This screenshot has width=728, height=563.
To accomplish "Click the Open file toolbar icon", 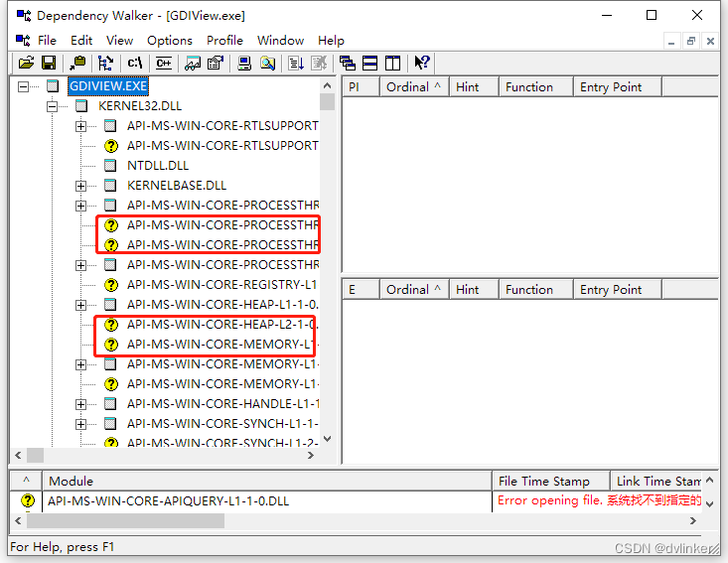I will (26, 63).
